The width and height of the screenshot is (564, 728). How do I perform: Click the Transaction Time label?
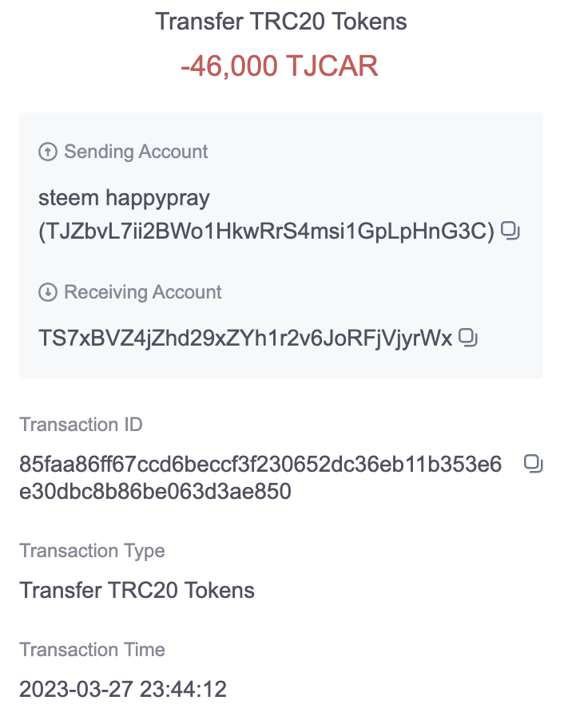tap(92, 650)
